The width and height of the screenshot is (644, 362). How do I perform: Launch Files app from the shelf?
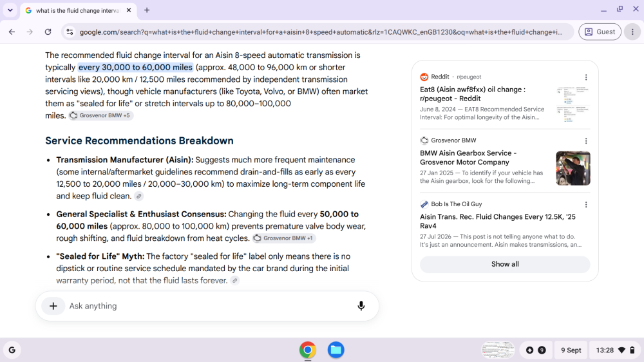click(x=336, y=350)
